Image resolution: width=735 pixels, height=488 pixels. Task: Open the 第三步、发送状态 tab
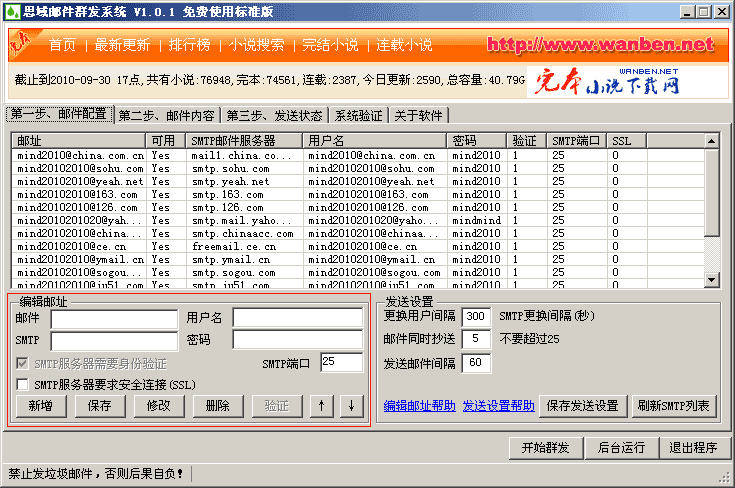coord(274,115)
